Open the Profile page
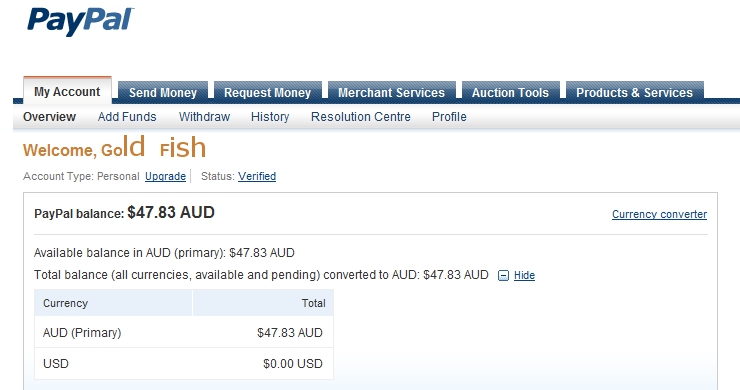Viewport: 740px width, 390px height. point(449,117)
